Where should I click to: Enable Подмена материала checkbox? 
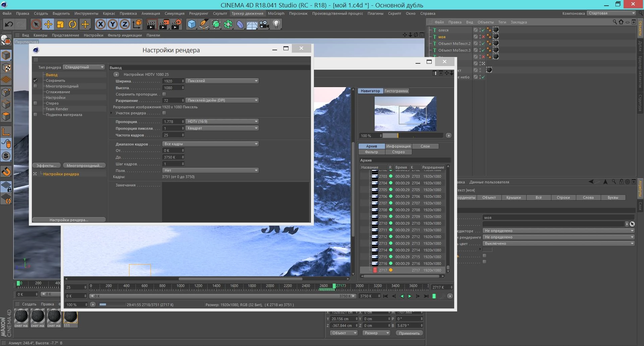[x=35, y=115]
